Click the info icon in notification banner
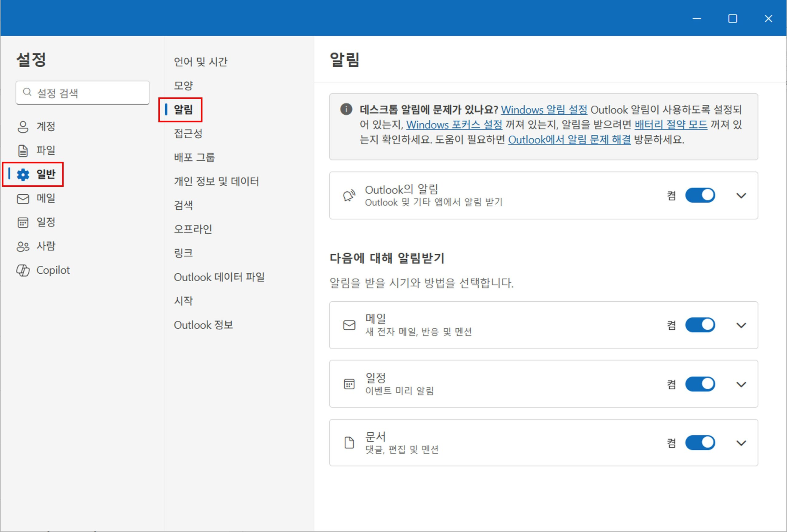Image resolution: width=787 pixels, height=532 pixels. [346, 109]
